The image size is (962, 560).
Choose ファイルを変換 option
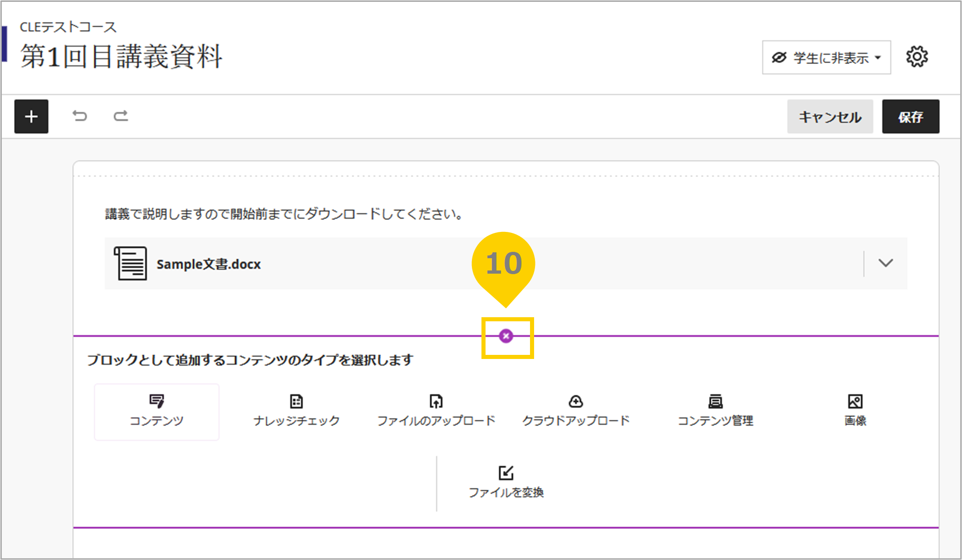(506, 482)
